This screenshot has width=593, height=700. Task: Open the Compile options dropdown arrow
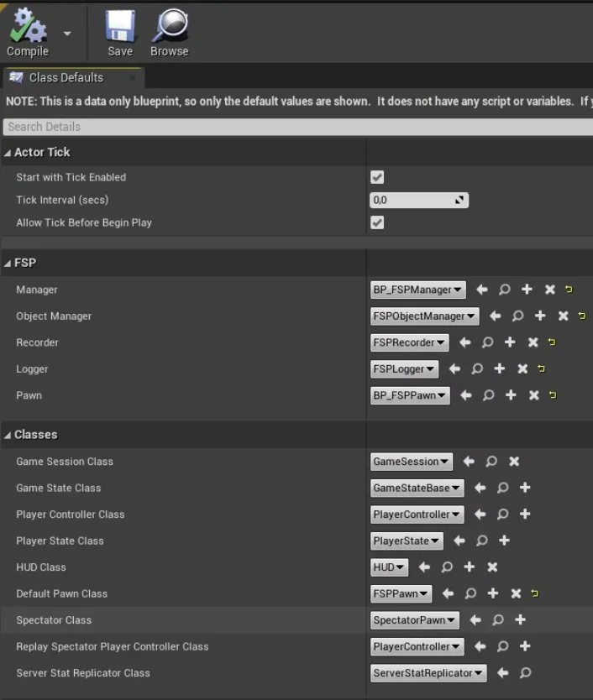click(67, 34)
